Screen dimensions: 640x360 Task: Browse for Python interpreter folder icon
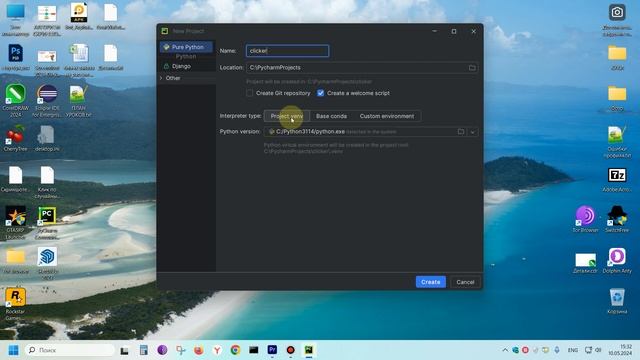(x=461, y=132)
